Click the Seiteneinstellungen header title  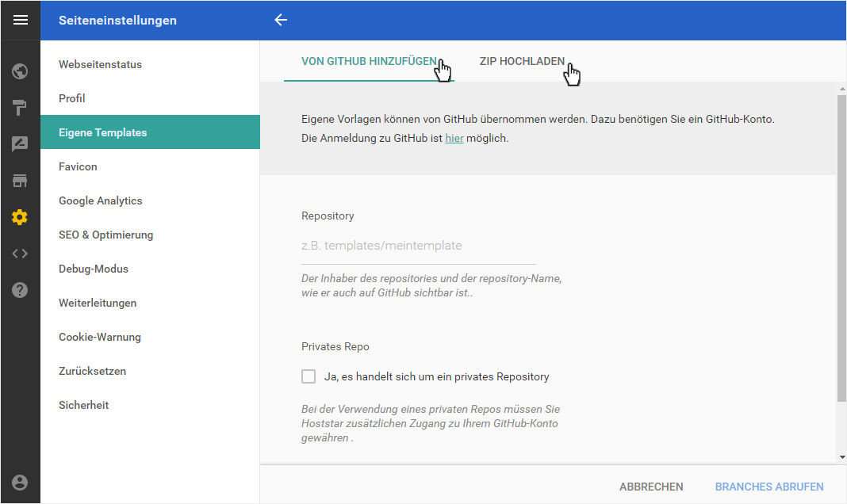pyautogui.click(x=117, y=21)
